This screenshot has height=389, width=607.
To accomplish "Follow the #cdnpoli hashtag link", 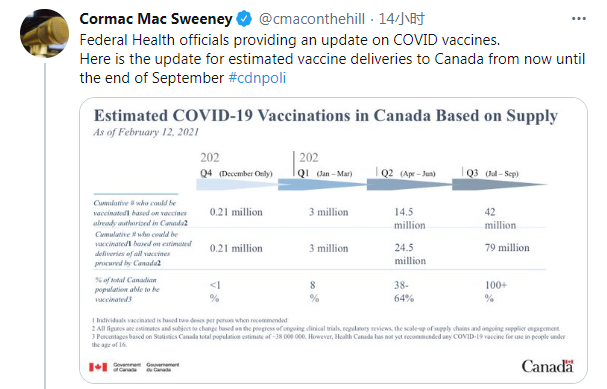I will point(257,78).
